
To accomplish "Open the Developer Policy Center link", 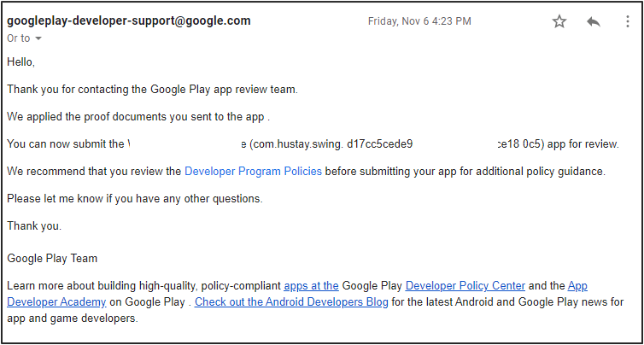I will coord(465,285).
